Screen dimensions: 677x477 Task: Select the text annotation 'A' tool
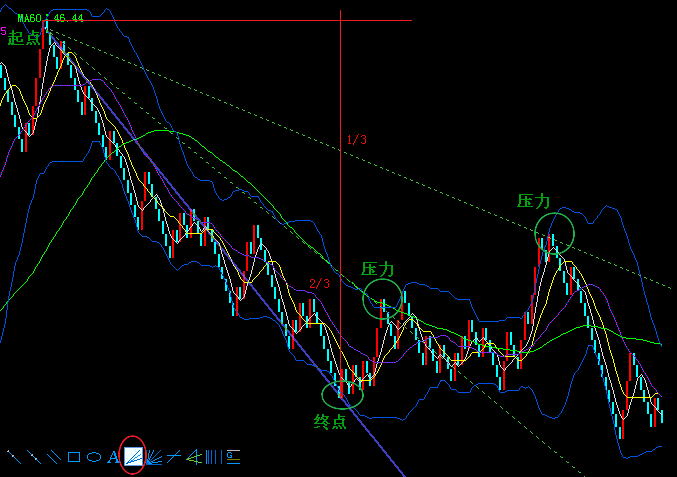pyautogui.click(x=113, y=457)
